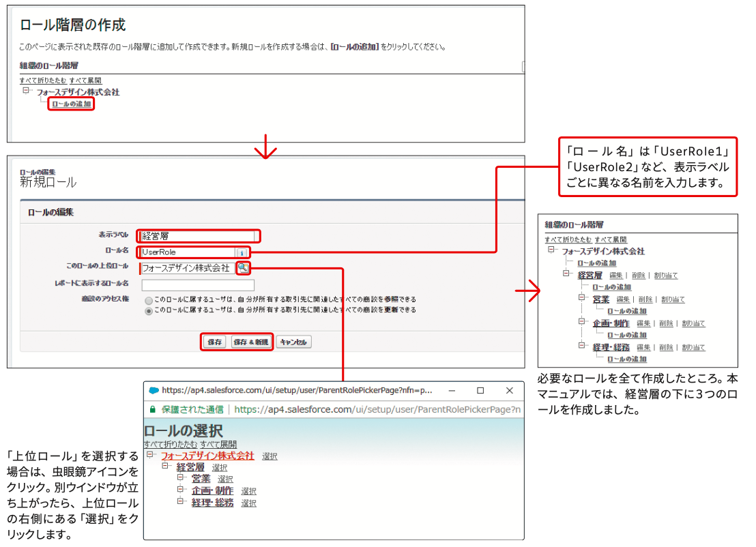This screenshot has width=756, height=547.
Task: Click 選択 beside 経営層 in popup
Action: pyautogui.click(x=220, y=468)
